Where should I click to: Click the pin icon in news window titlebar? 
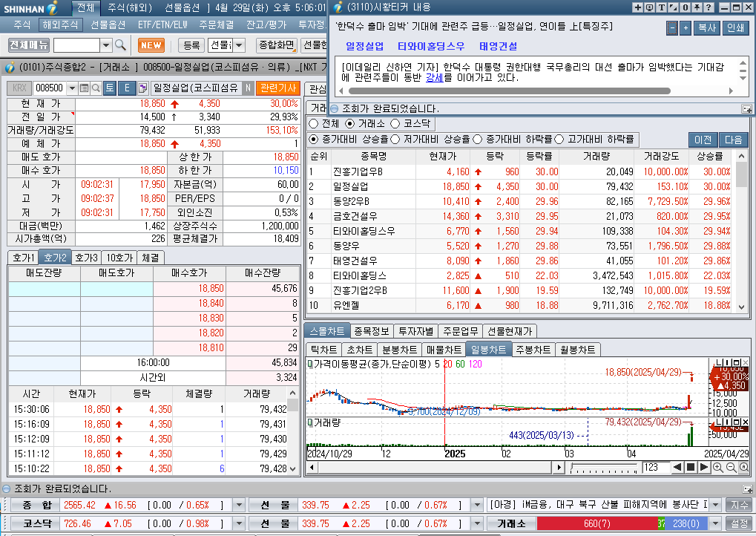tap(696, 7)
